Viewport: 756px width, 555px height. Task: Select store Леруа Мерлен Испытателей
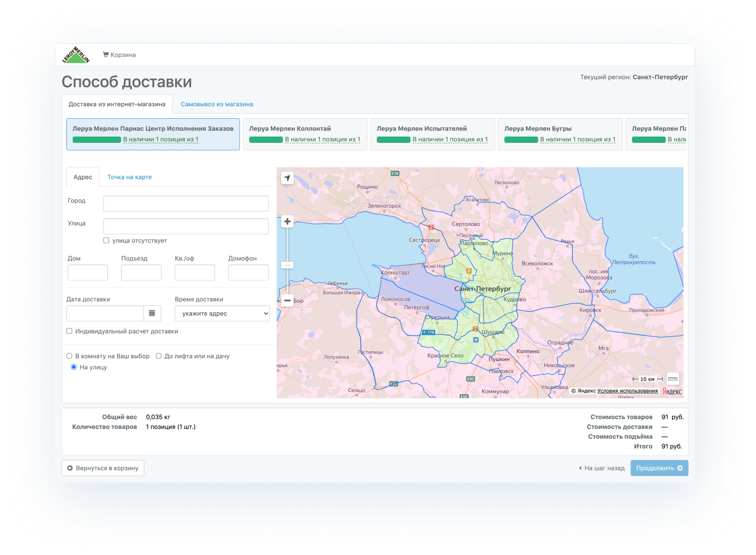coord(432,134)
